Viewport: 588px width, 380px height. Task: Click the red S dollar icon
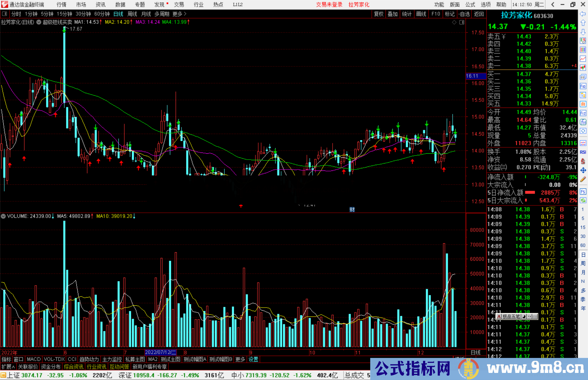[583, 161]
